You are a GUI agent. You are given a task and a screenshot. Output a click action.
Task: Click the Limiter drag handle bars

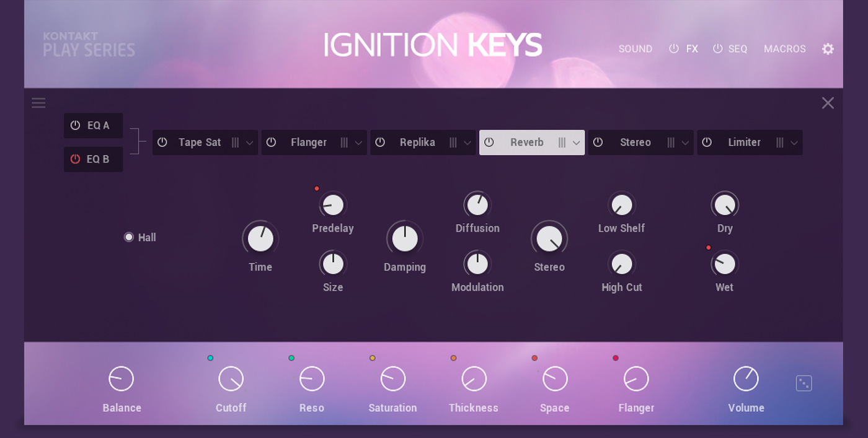(x=779, y=142)
